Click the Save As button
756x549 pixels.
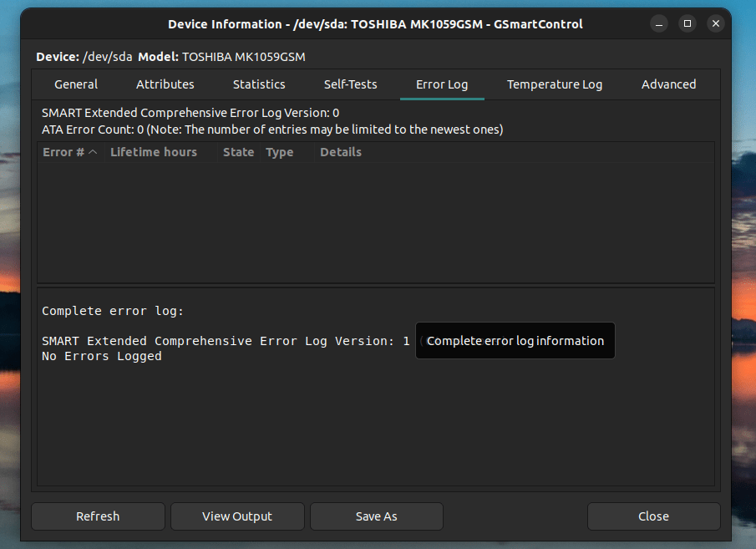(x=376, y=516)
